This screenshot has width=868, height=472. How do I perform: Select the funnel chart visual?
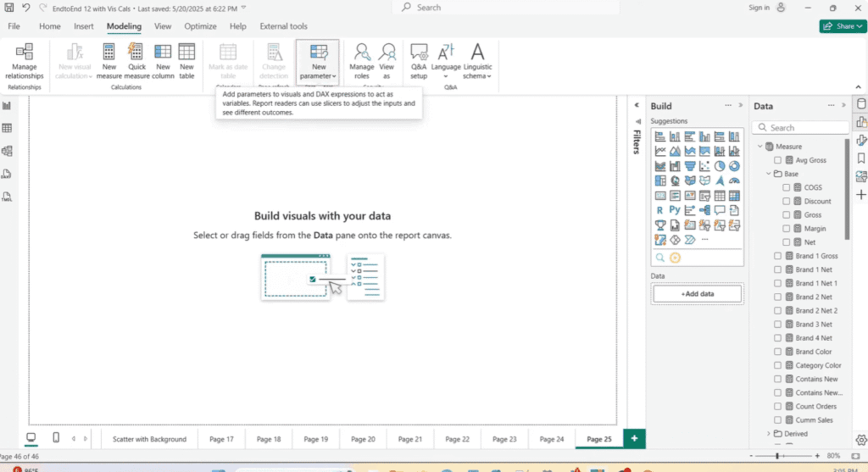tap(690, 165)
